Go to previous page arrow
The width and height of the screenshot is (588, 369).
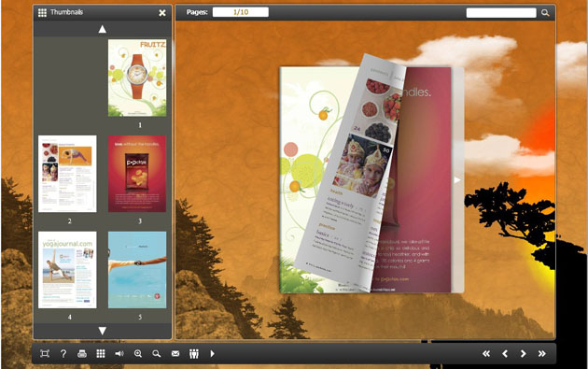coord(505,354)
